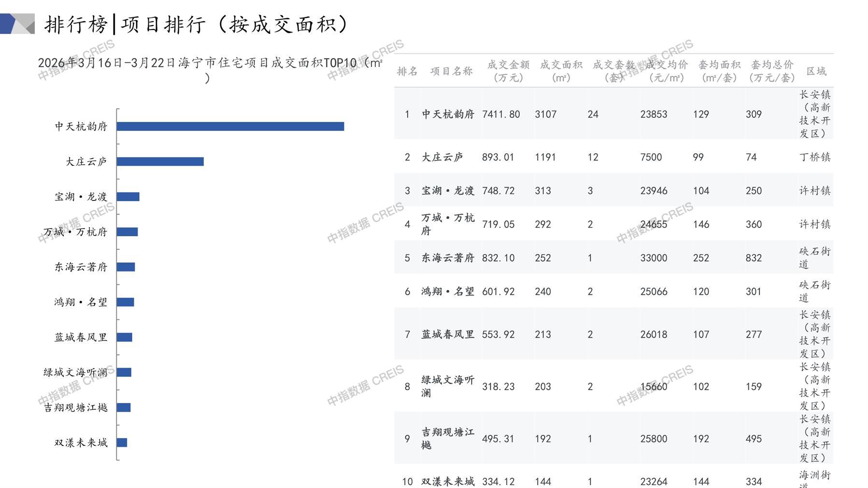Click the 宝湖·龙渡 bar in the chart
The width and height of the screenshot is (868, 488).
pyautogui.click(x=128, y=197)
